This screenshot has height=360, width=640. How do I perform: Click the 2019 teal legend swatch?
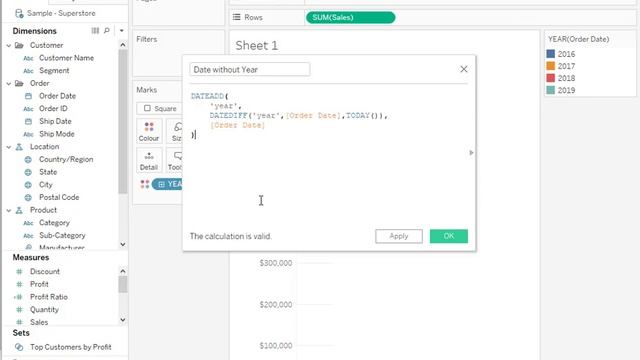click(x=551, y=90)
